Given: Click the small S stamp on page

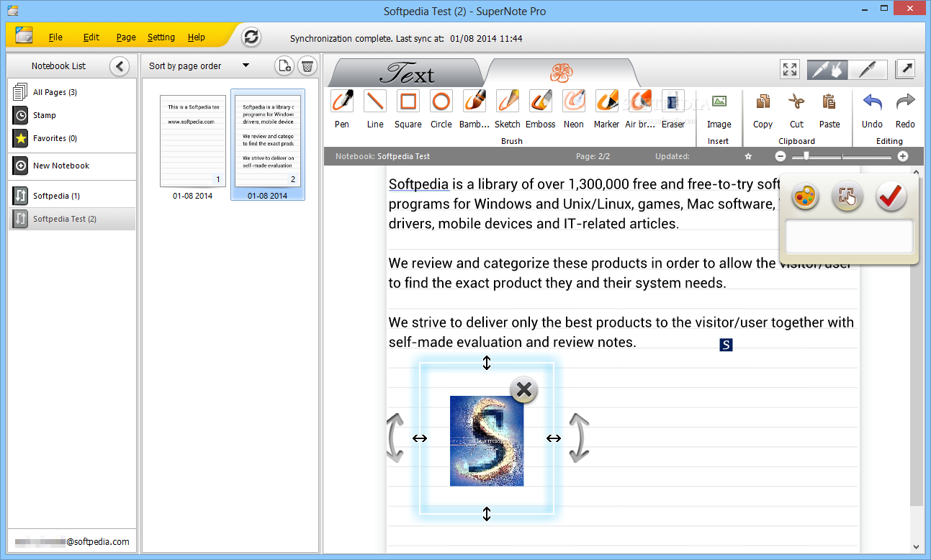Looking at the screenshot, I should tap(726, 346).
